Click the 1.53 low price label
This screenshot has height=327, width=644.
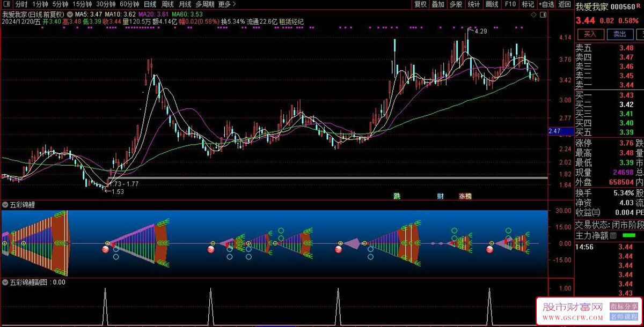[117, 191]
